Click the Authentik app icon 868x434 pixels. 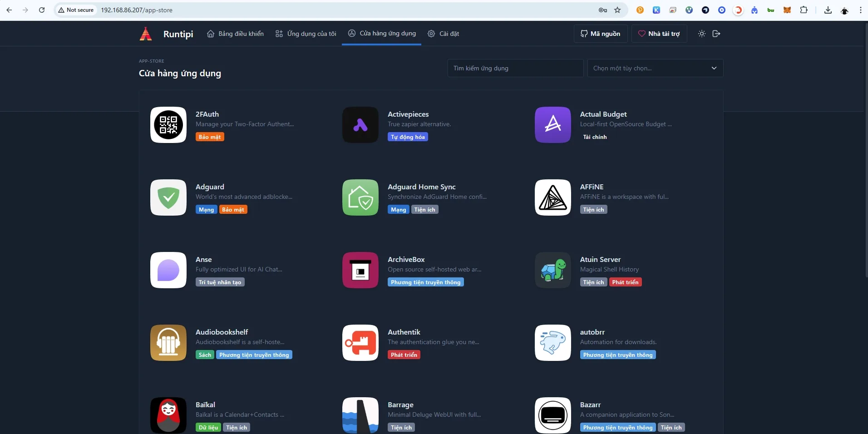tap(360, 343)
